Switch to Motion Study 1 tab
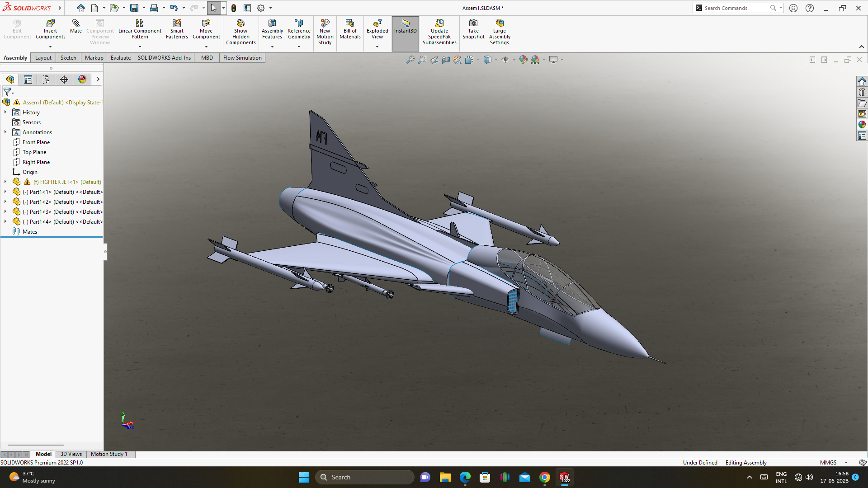Image resolution: width=868 pixels, height=488 pixels. [109, 454]
